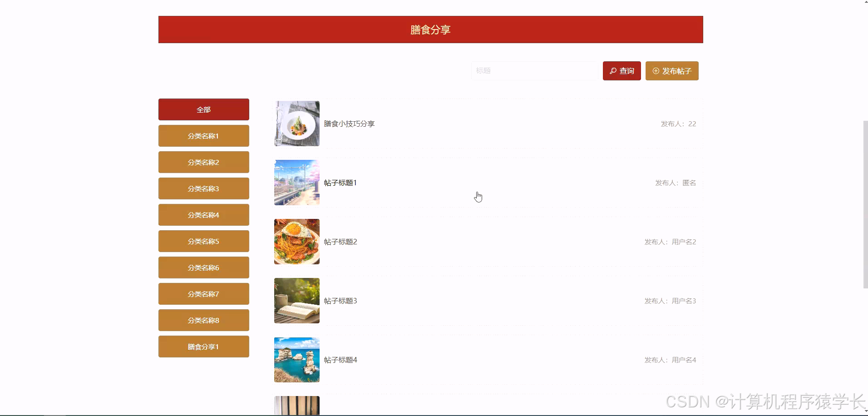Open the post titled 帖子标题4
Viewport: 868px width, 416px height.
pos(340,359)
